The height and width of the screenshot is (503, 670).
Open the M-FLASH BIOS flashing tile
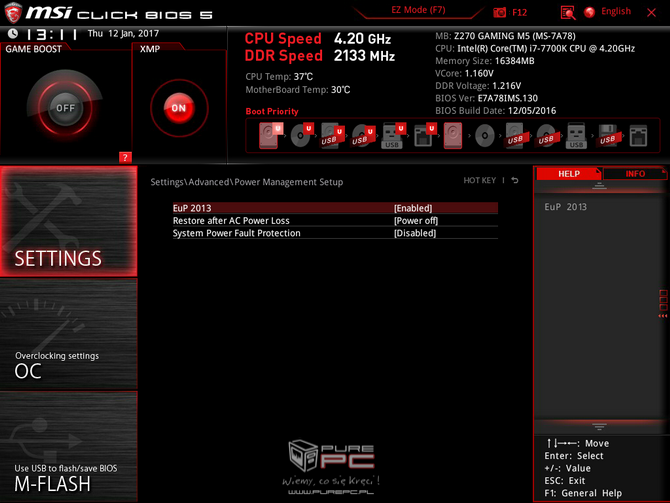pyautogui.click(x=68, y=446)
